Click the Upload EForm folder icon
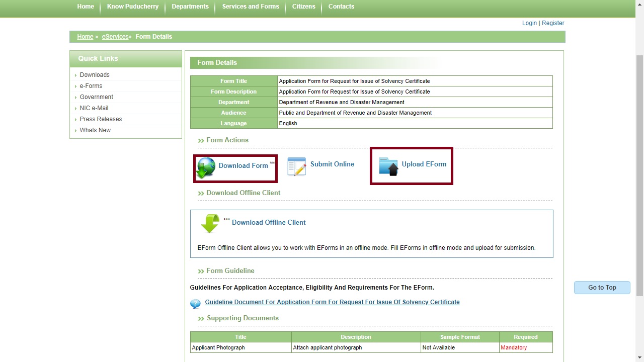Viewport: 644px width, 362px height. pos(387,165)
